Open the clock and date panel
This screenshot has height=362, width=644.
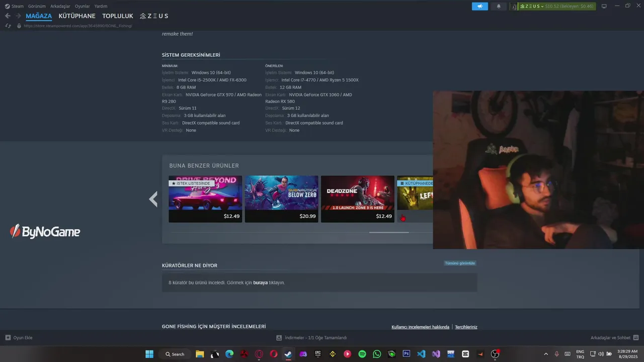[x=627, y=354]
